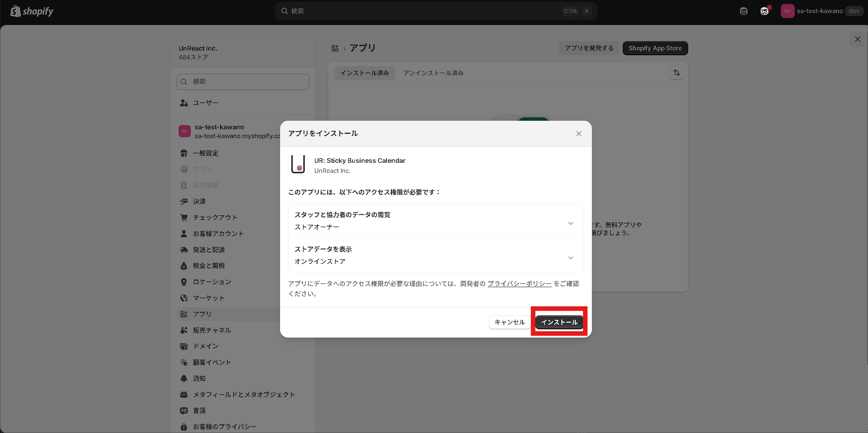
Task: Open ロケーション settings
Action: 229,282
